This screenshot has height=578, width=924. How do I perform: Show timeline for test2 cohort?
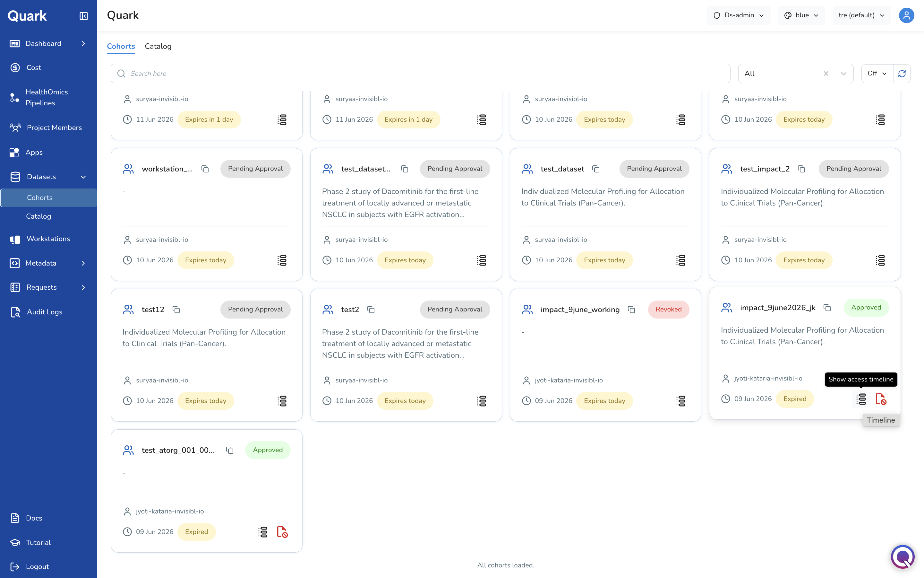tap(482, 401)
